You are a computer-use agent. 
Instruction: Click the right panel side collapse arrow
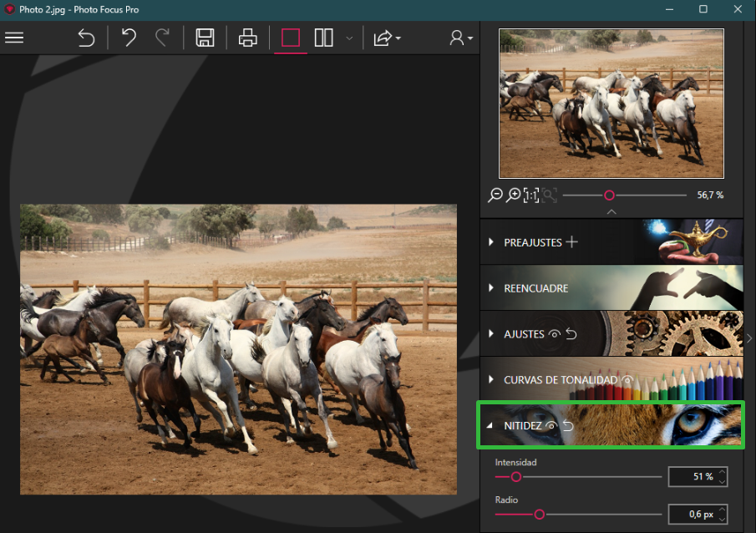749,338
